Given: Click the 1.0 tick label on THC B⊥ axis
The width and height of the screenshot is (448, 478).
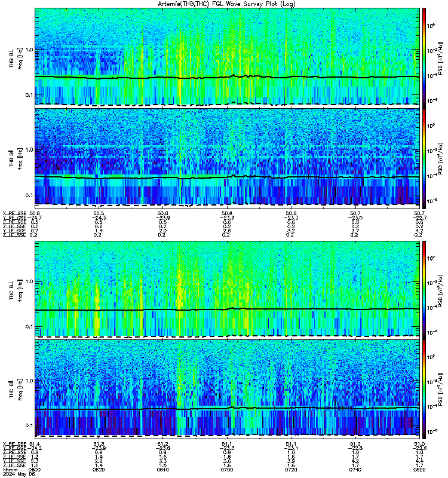Looking at the screenshot, I should pyautogui.click(x=29, y=281).
